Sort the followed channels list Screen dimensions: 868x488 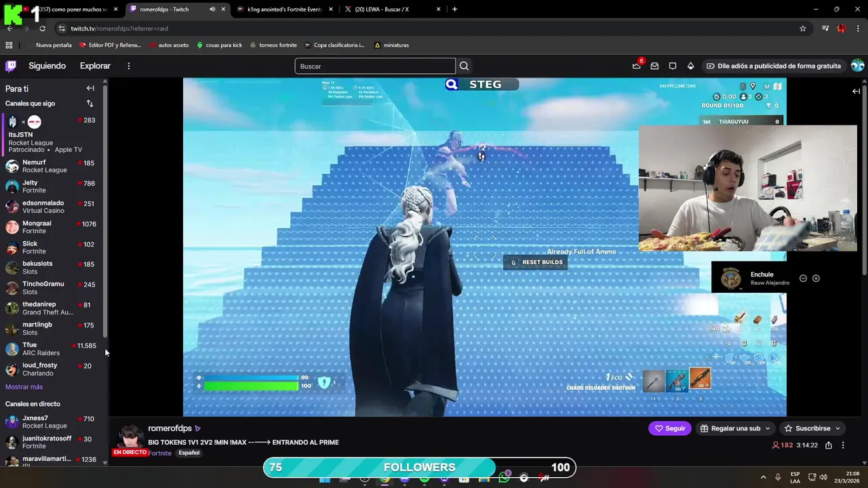click(x=90, y=104)
